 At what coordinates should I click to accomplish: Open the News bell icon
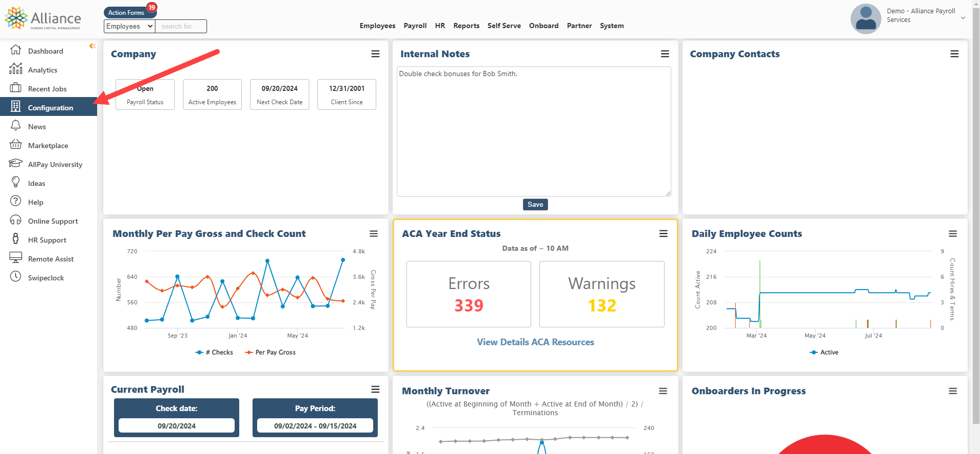pos(16,126)
